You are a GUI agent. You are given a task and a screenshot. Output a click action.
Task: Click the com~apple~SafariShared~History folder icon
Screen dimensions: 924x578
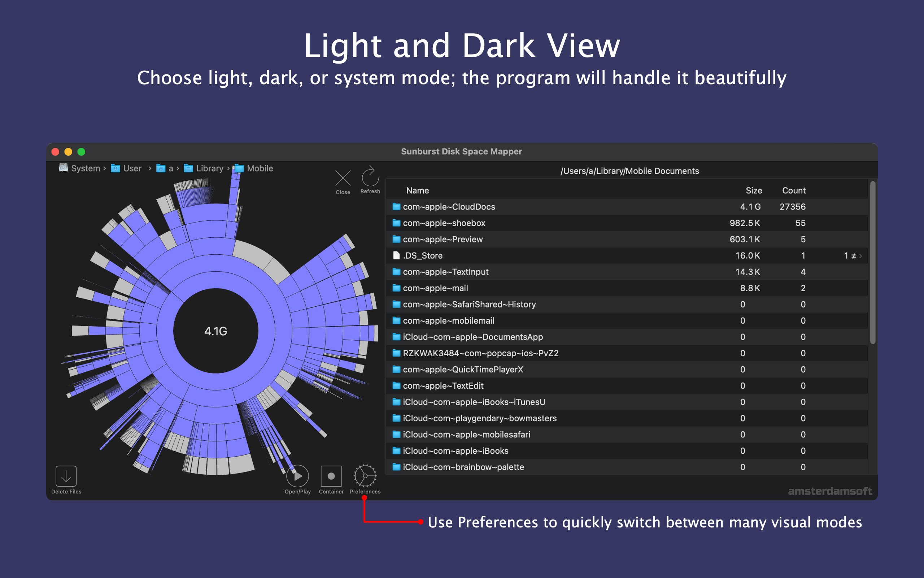(396, 304)
